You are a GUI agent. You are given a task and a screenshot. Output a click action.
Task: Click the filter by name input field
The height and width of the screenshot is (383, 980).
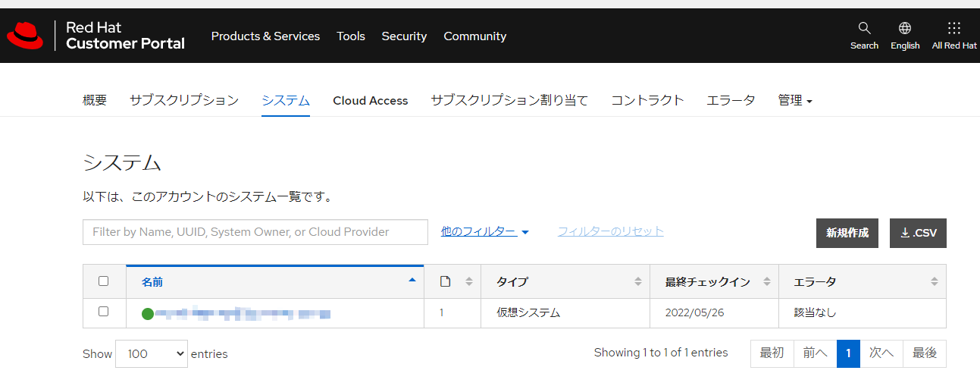[x=255, y=232]
